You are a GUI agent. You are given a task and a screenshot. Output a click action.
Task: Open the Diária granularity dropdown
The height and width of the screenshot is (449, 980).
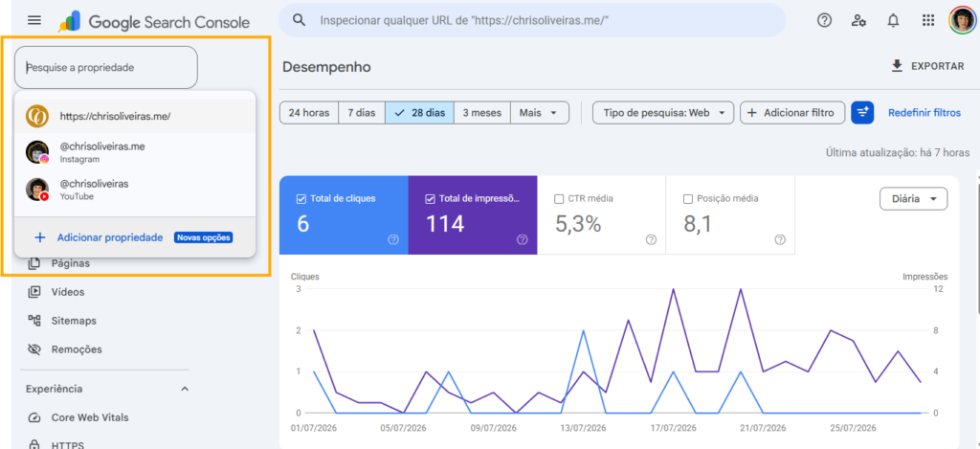coord(913,199)
